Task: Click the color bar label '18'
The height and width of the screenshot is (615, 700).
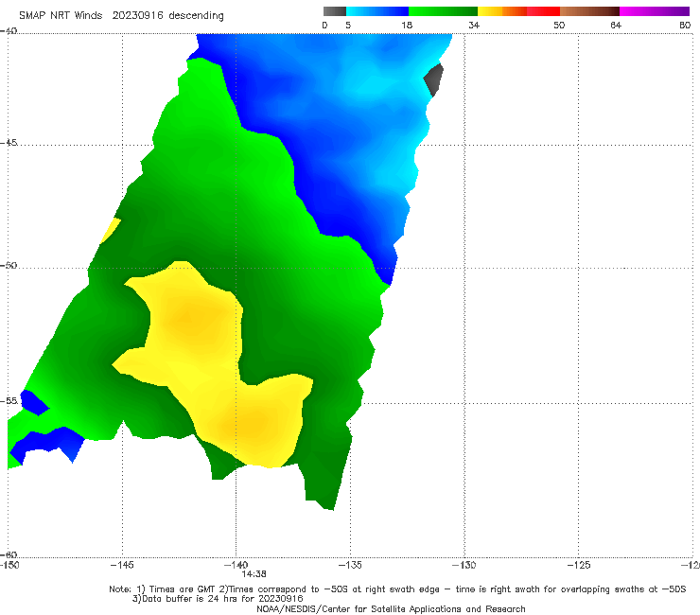Action: (407, 26)
